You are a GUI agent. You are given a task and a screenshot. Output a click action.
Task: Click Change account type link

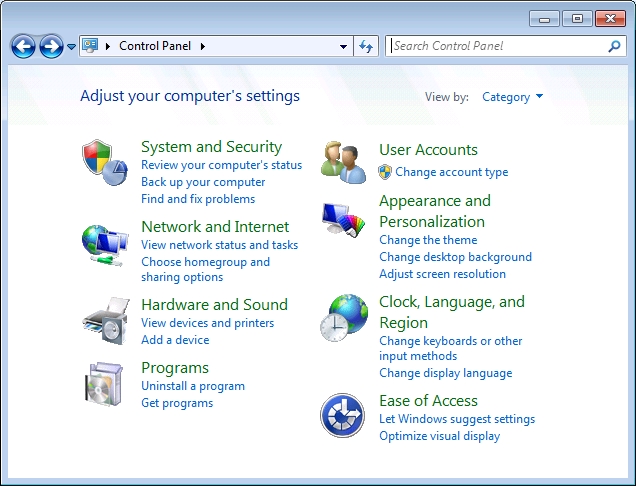[451, 172]
